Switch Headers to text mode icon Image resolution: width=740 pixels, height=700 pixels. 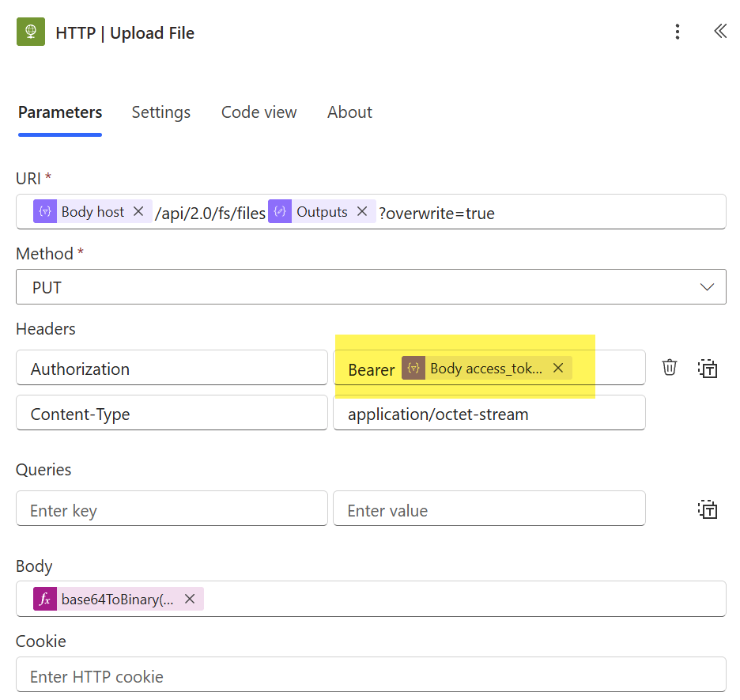pyautogui.click(x=708, y=368)
